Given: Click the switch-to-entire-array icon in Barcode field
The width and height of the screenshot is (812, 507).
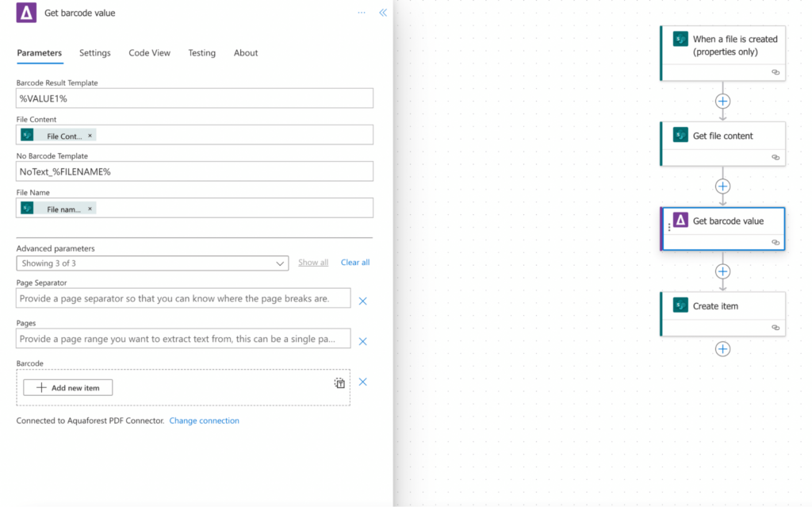Looking at the screenshot, I should point(339,382).
